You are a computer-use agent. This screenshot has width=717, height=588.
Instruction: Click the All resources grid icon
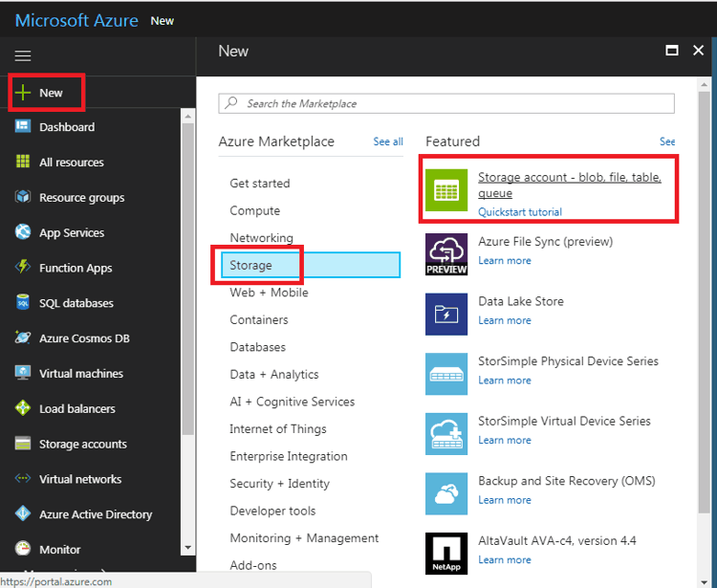pos(23,163)
